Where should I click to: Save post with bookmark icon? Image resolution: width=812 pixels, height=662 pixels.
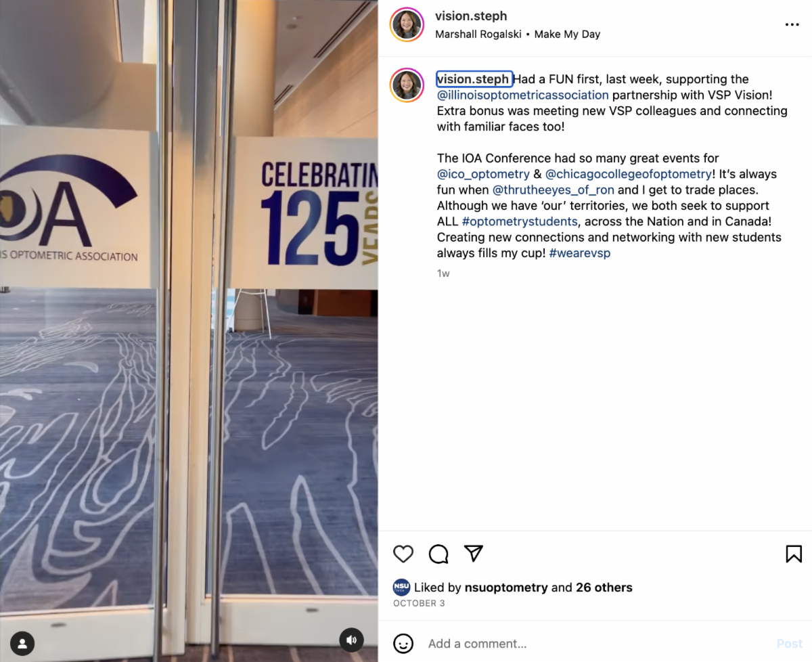pos(794,554)
